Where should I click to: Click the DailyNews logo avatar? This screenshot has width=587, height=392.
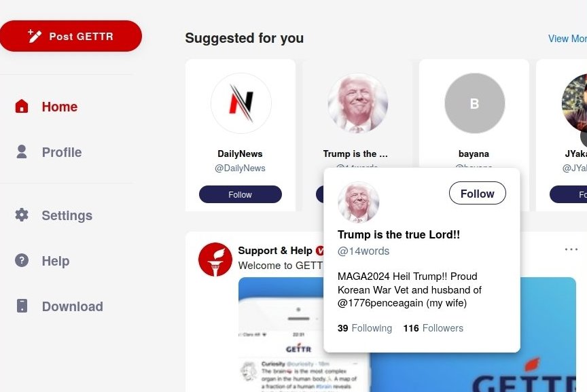(x=241, y=103)
